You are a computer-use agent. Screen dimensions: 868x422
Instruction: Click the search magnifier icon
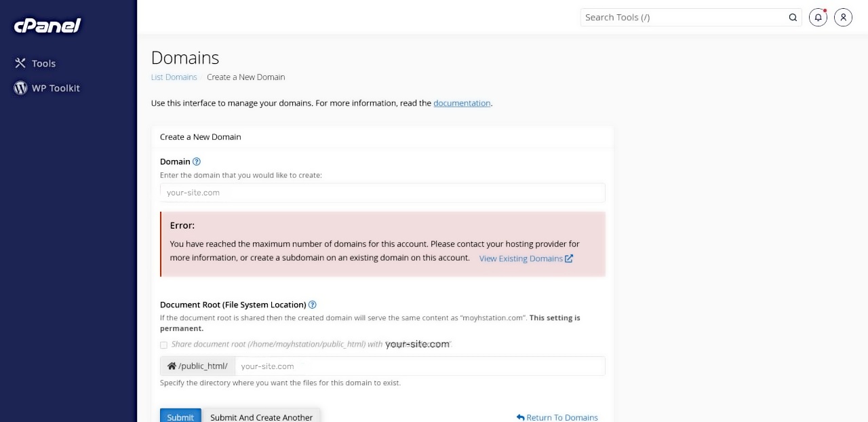(x=793, y=18)
